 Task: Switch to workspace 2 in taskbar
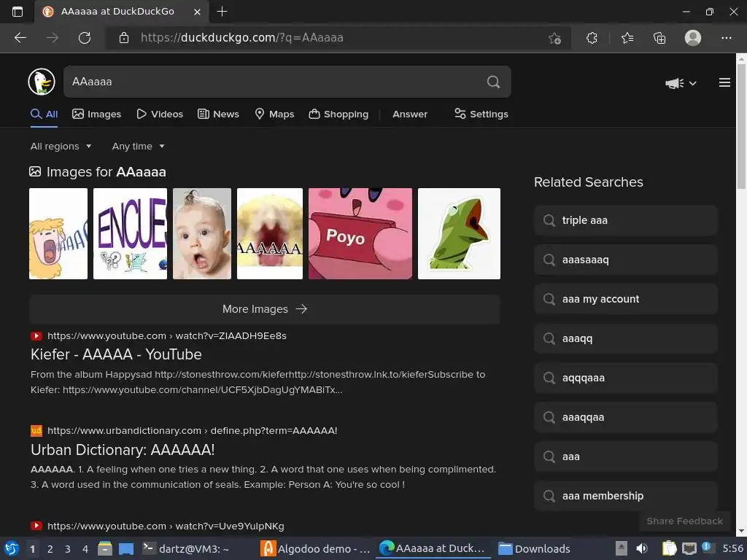pos(50,549)
